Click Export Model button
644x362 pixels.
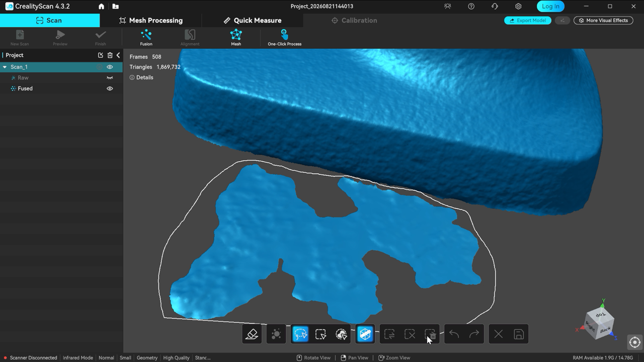(x=528, y=21)
